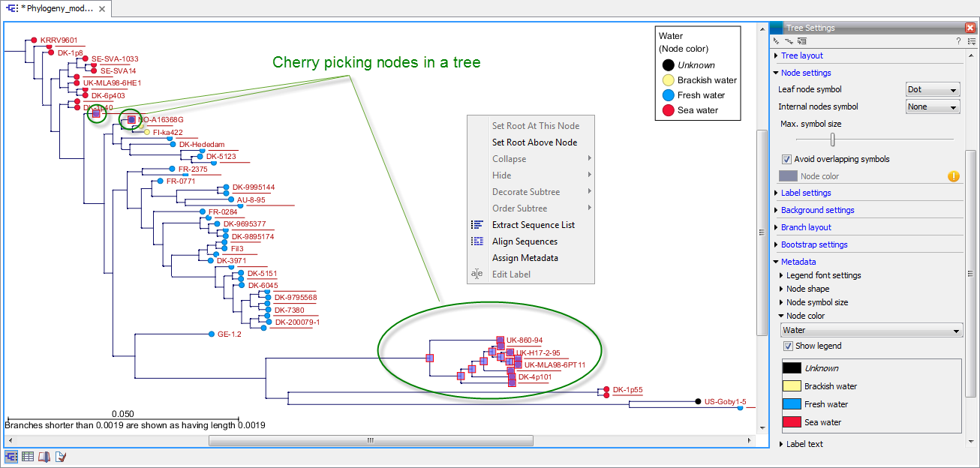The height and width of the screenshot is (468, 980).
Task: Click the horizontal scrollbar below the tree
Action: (371, 440)
